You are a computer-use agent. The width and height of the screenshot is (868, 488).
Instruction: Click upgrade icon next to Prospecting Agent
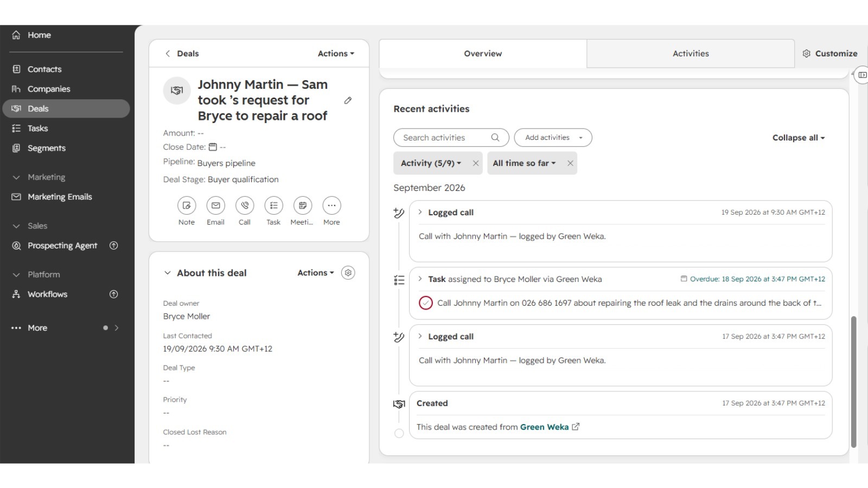pos(113,246)
